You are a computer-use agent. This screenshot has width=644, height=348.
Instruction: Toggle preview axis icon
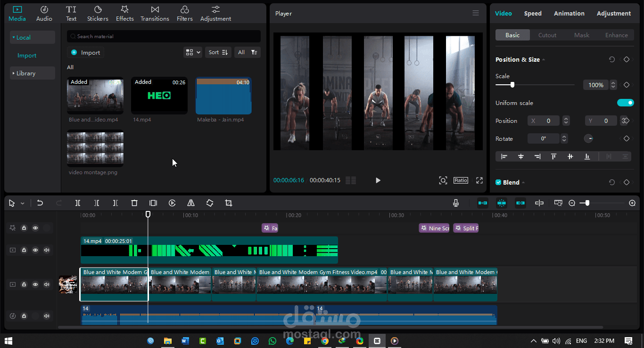click(539, 203)
